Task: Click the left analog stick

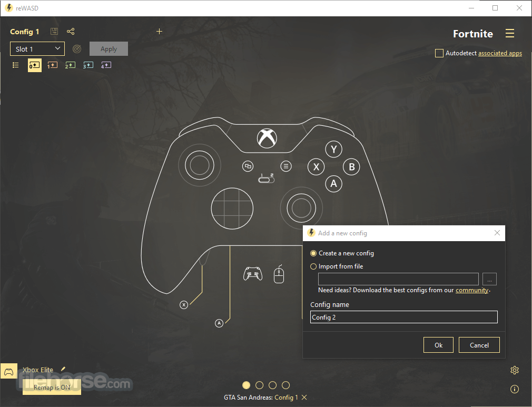Action: click(x=200, y=165)
